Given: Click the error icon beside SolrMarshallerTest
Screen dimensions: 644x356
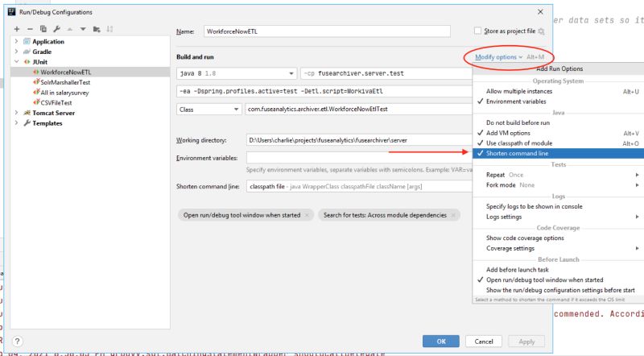Looking at the screenshot, I should 36,82.
